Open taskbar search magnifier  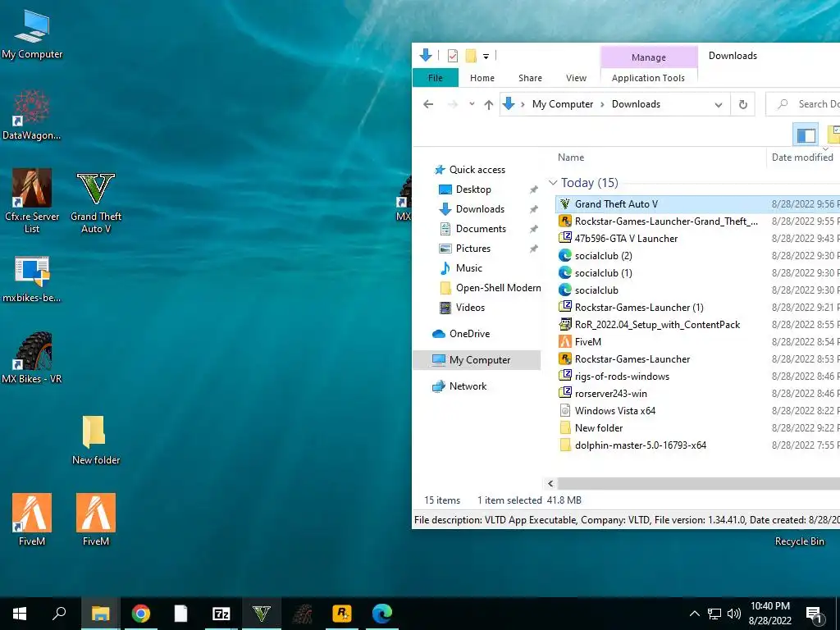click(59, 614)
